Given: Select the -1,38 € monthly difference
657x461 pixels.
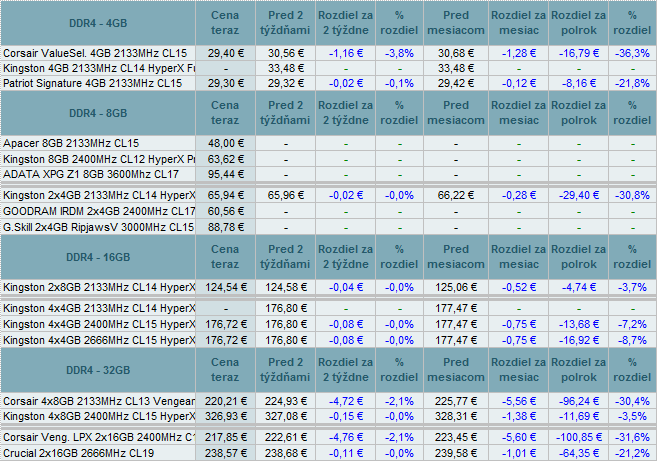Looking at the screenshot, I should pyautogui.click(x=519, y=417).
